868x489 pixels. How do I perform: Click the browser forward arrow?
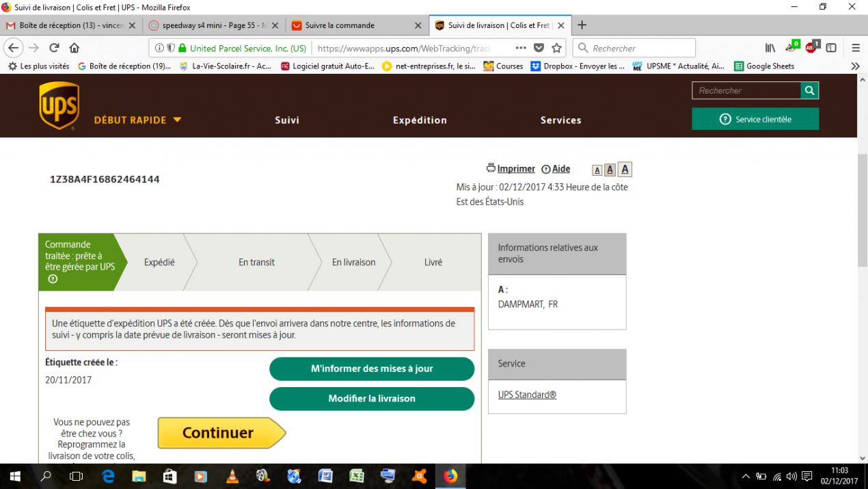click(x=33, y=48)
